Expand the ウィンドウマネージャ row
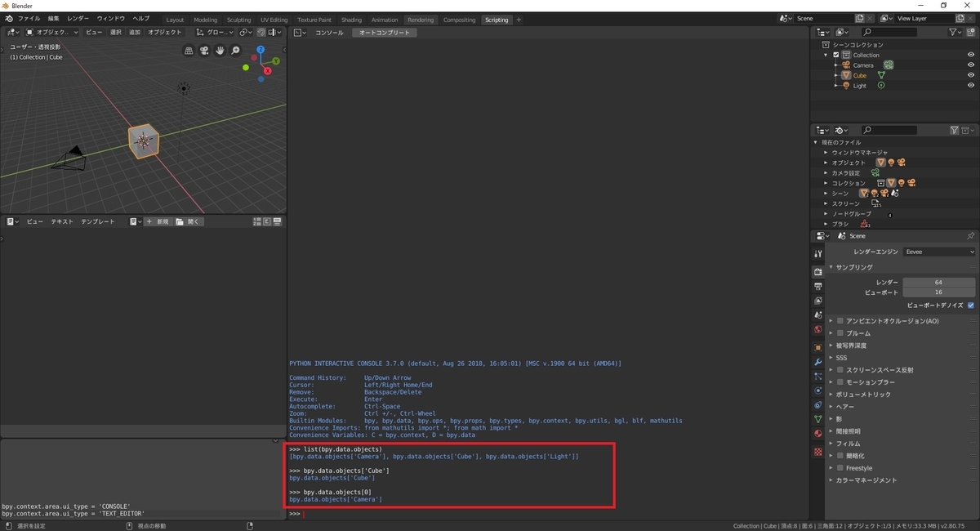Screen dimensions: 980x531 tap(826, 152)
